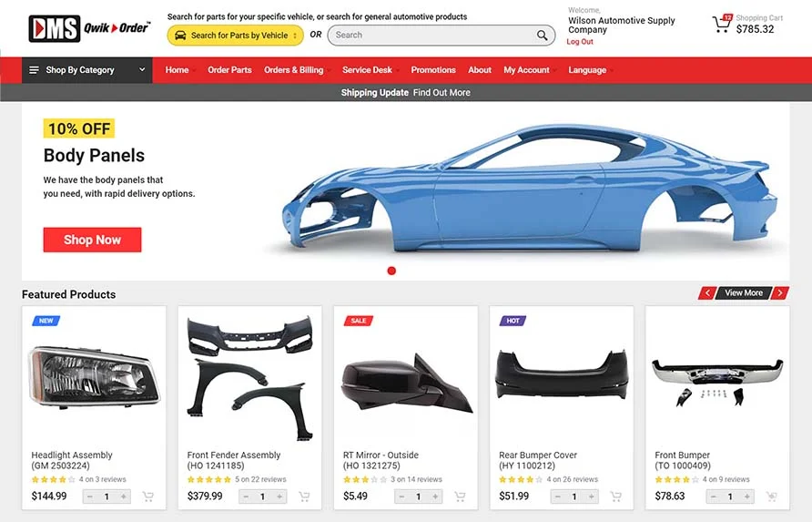Add Rear Bumper Cover to cart via cart icon

[615, 496]
